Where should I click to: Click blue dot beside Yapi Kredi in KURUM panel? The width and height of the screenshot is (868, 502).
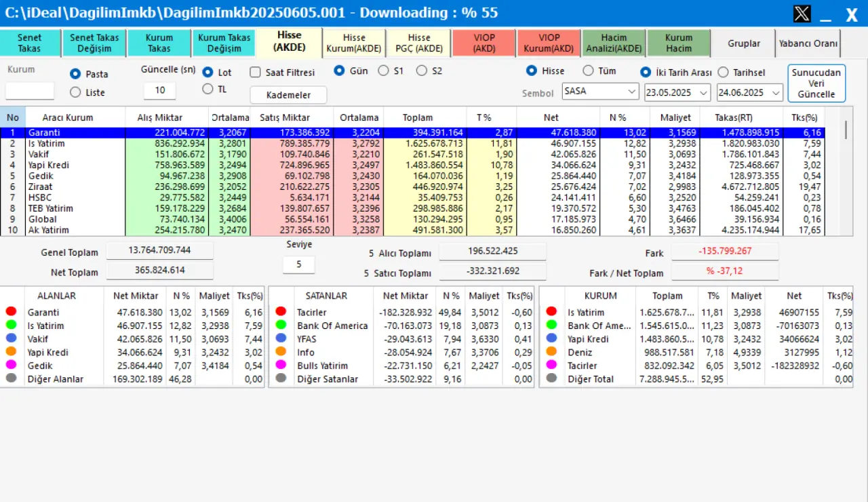pos(551,339)
